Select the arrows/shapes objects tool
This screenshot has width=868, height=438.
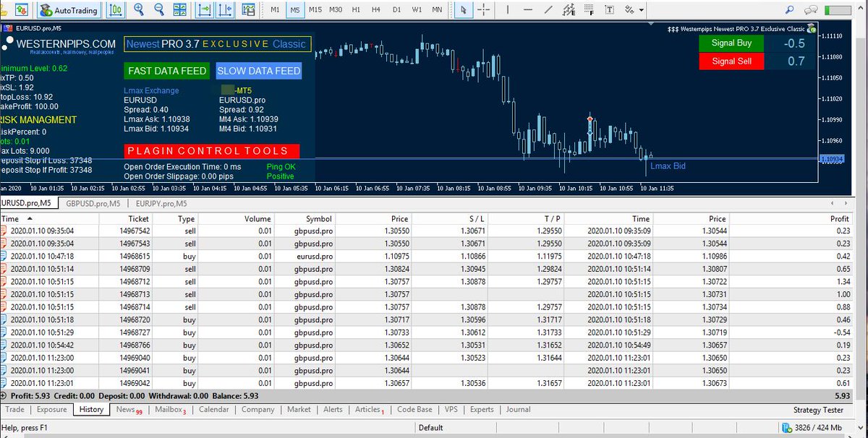[x=630, y=10]
